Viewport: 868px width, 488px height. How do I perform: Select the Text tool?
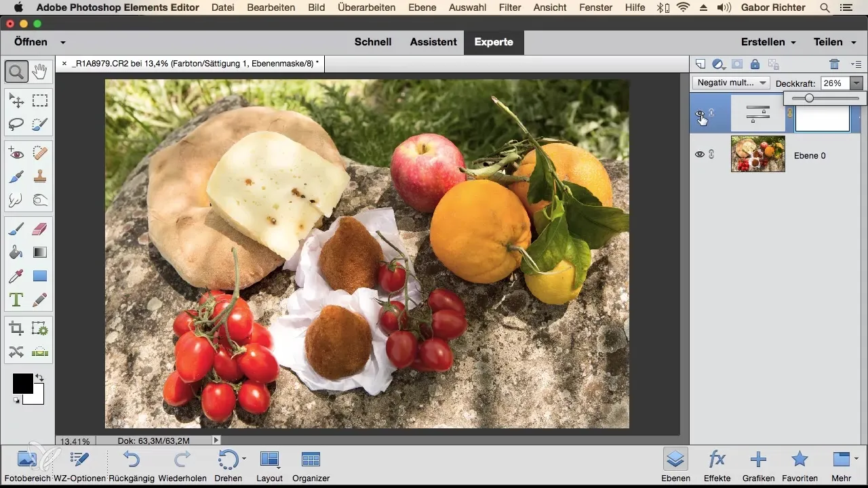pyautogui.click(x=16, y=299)
